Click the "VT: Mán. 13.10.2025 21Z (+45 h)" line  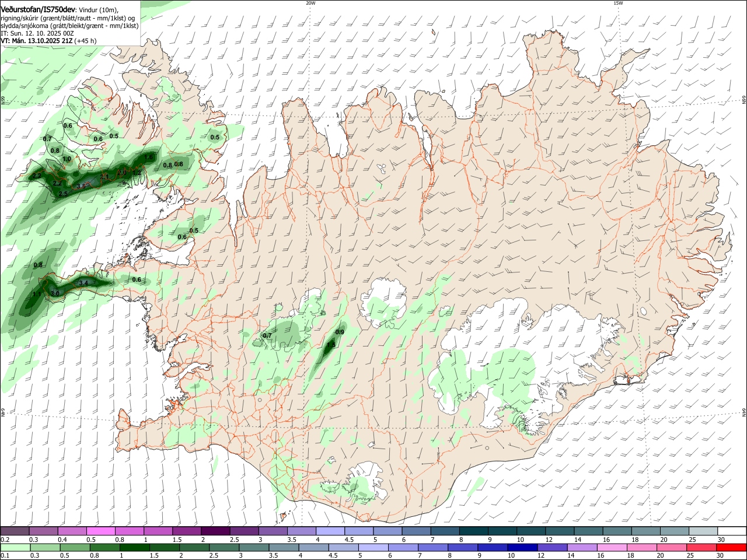coord(49,41)
